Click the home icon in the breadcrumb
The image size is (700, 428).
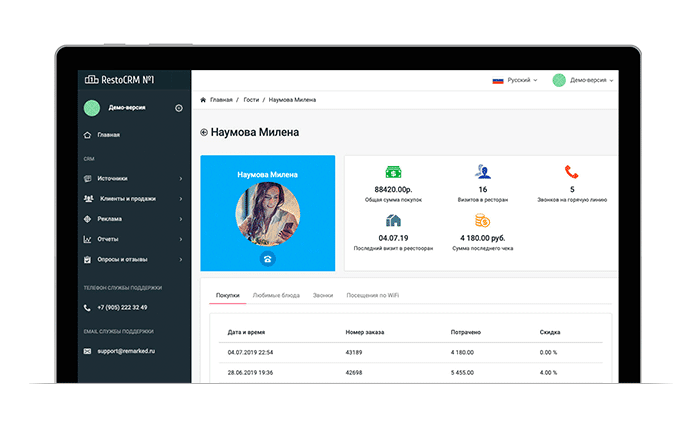coord(204,100)
